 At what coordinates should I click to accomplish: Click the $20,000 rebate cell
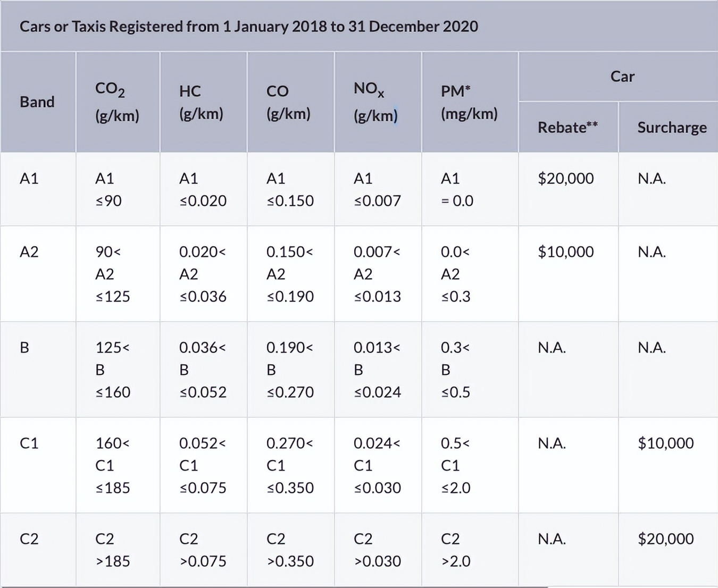[x=566, y=178]
